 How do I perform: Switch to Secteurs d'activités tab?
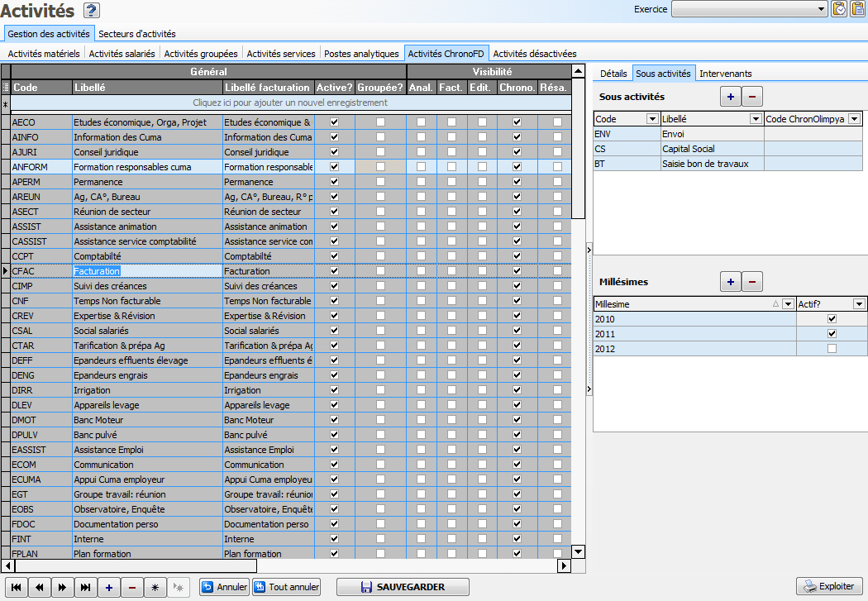(136, 34)
